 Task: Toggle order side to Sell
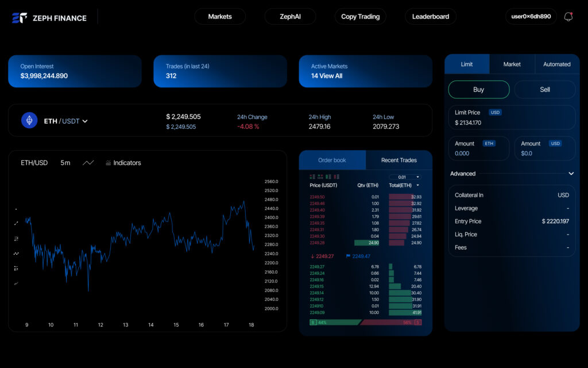[x=544, y=90]
